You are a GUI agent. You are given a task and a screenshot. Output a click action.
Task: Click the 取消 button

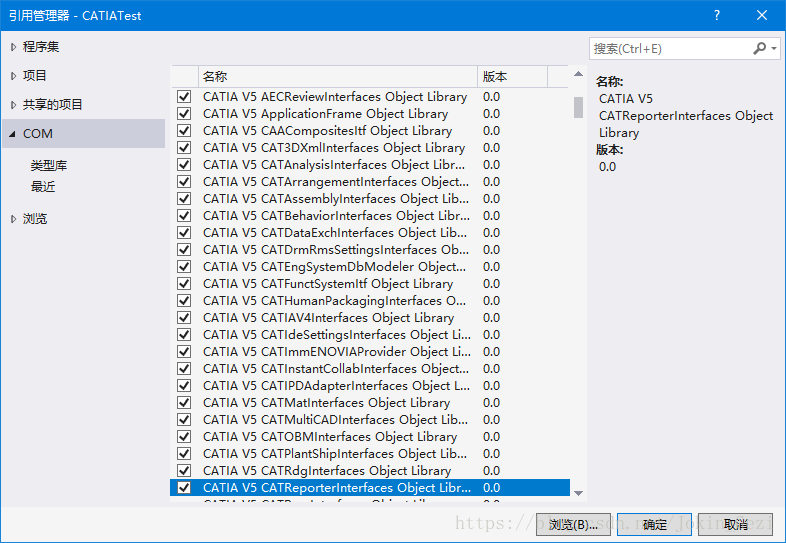tap(735, 524)
